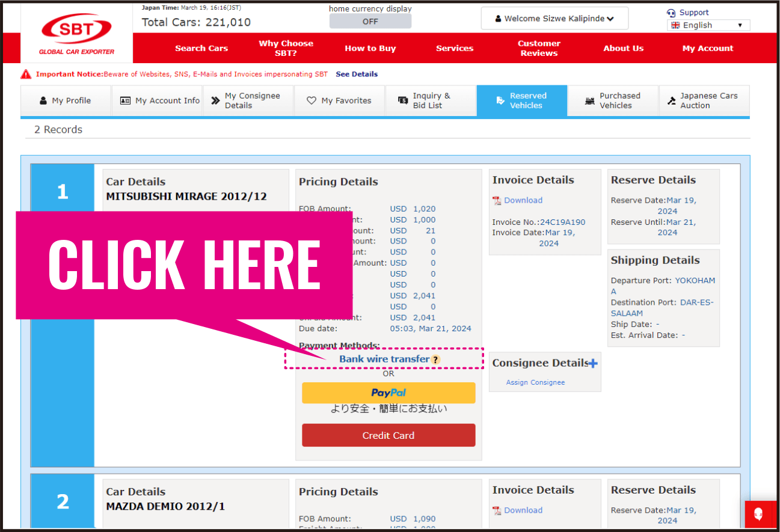
Task: Download the invoice for Mazda Demio
Action: pyautogui.click(x=523, y=510)
